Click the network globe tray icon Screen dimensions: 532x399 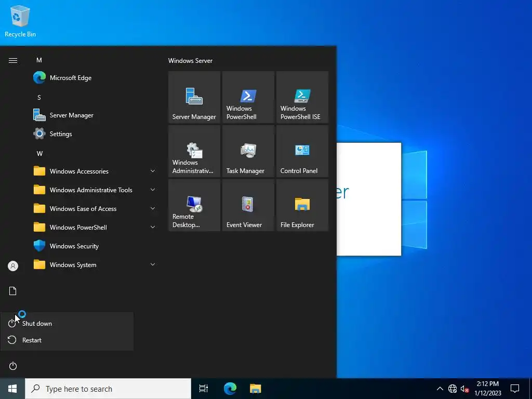click(453, 389)
